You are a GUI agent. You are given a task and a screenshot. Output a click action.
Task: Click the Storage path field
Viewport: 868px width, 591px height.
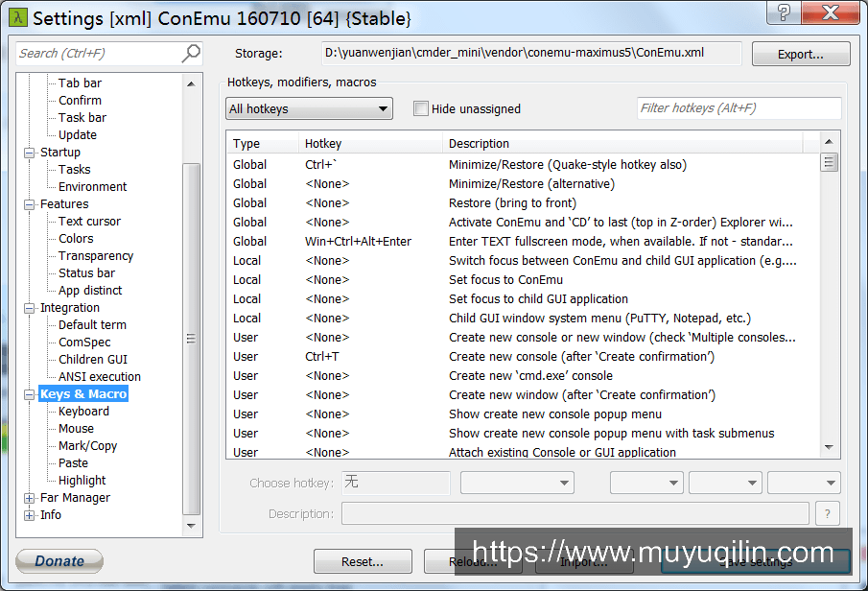(x=531, y=53)
